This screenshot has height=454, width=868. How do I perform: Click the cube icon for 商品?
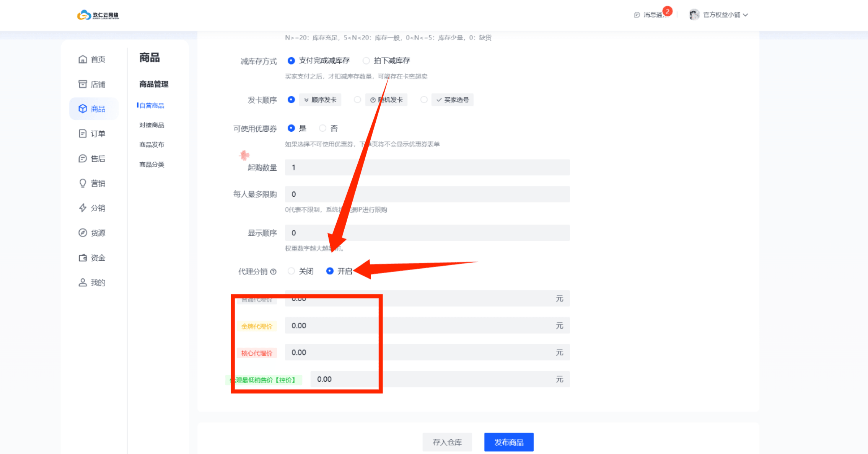[x=83, y=109]
